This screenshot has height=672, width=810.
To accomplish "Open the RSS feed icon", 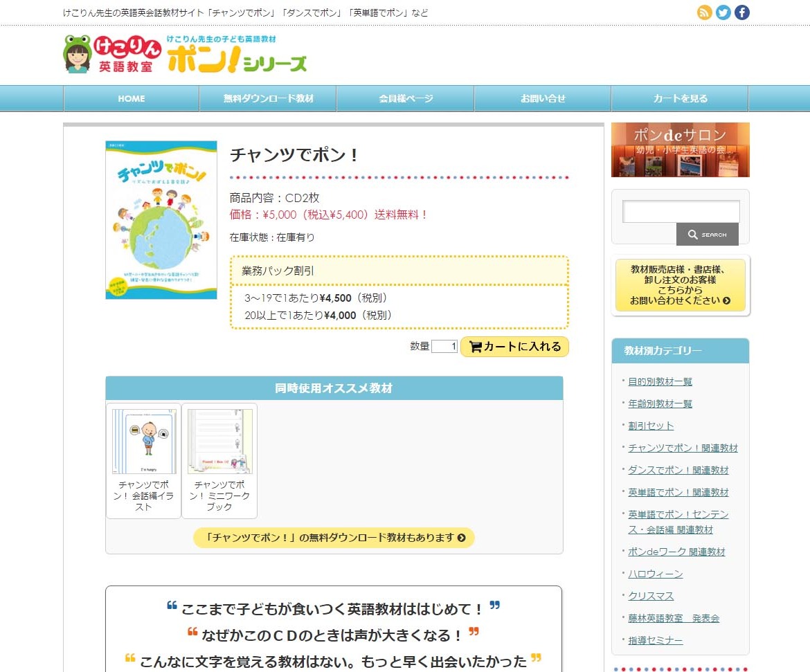I will click(x=705, y=12).
